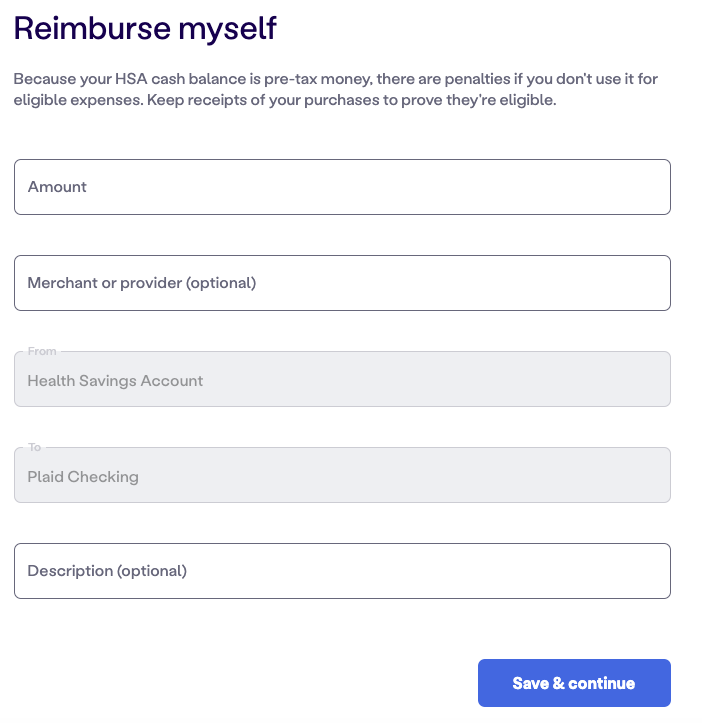
Task: Click the Amount placeholder label
Action: [x=57, y=187]
